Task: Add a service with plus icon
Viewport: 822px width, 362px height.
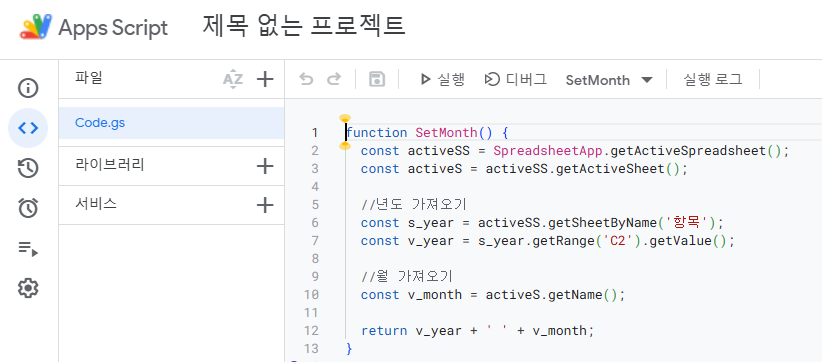Action: (265, 205)
